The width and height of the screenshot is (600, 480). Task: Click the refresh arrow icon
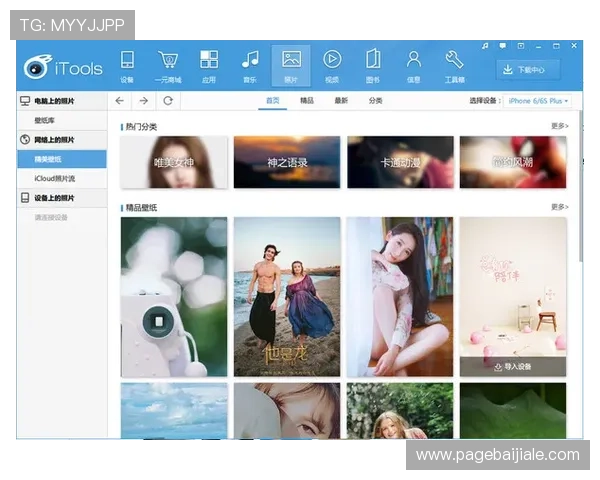tap(168, 101)
